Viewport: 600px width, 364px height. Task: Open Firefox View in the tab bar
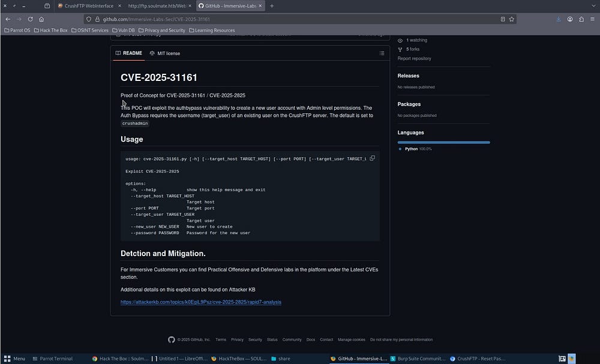tap(47, 6)
